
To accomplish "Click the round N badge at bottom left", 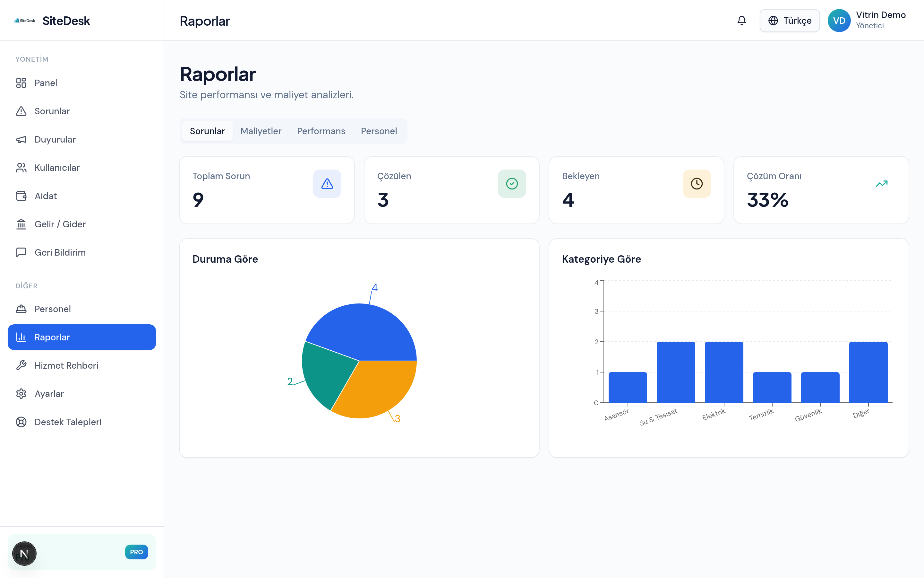I will [24, 554].
